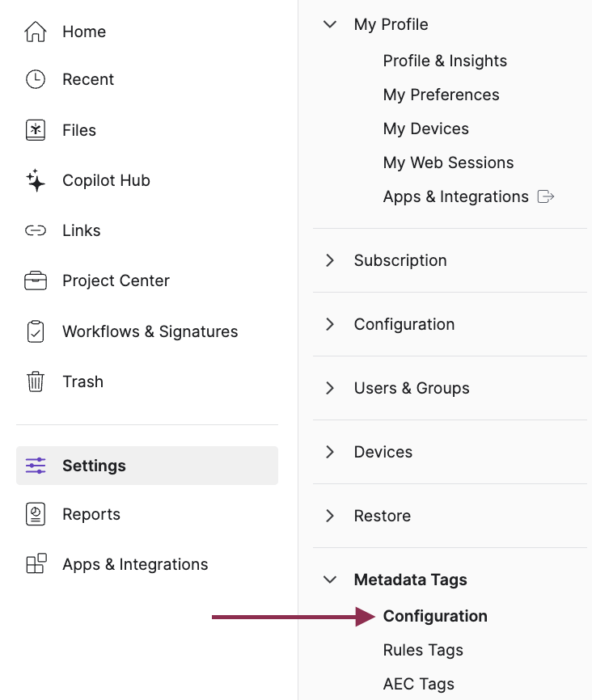Open Profile & Insights

click(x=445, y=61)
